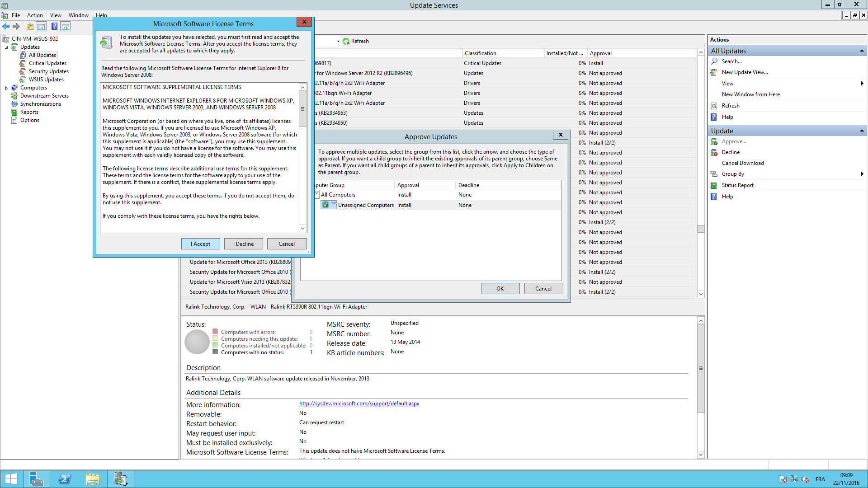Viewport: 868px width, 488px height.
Task: Open the Window menu
Action: coord(79,15)
